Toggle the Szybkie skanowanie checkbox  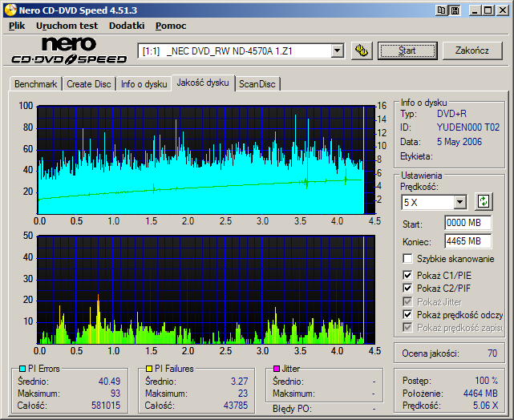click(x=407, y=258)
